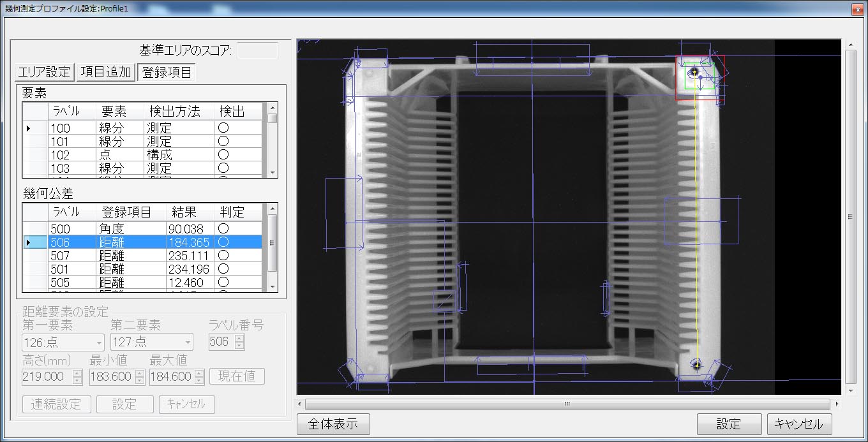Screen dimensions: 868x442
Task: Click the 最大値 field showing 184.600
Action: tap(172, 376)
